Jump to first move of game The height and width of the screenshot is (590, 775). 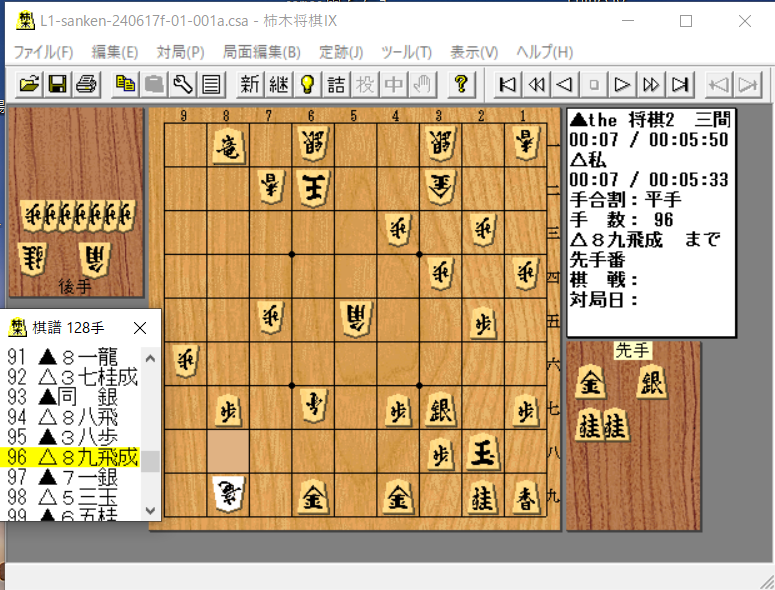508,84
